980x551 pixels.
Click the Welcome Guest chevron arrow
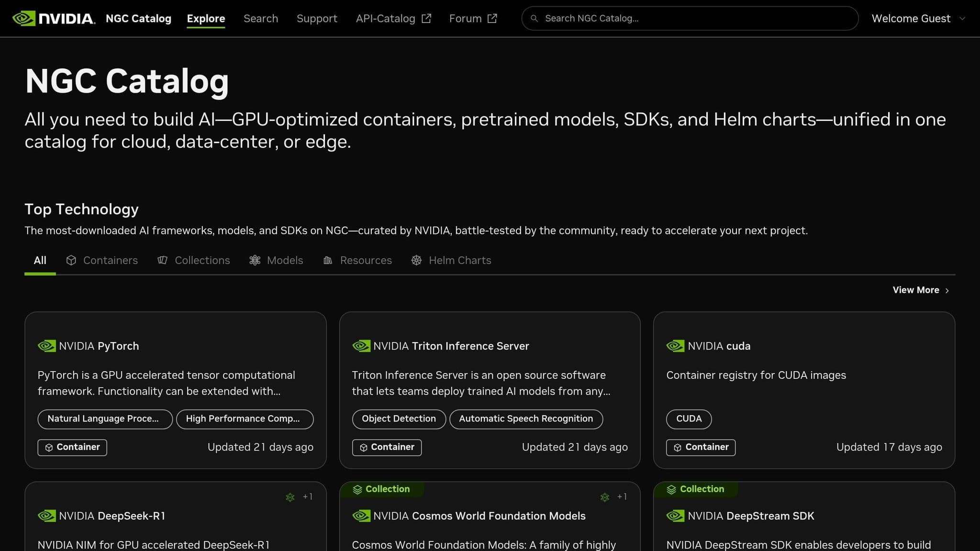[x=962, y=19]
